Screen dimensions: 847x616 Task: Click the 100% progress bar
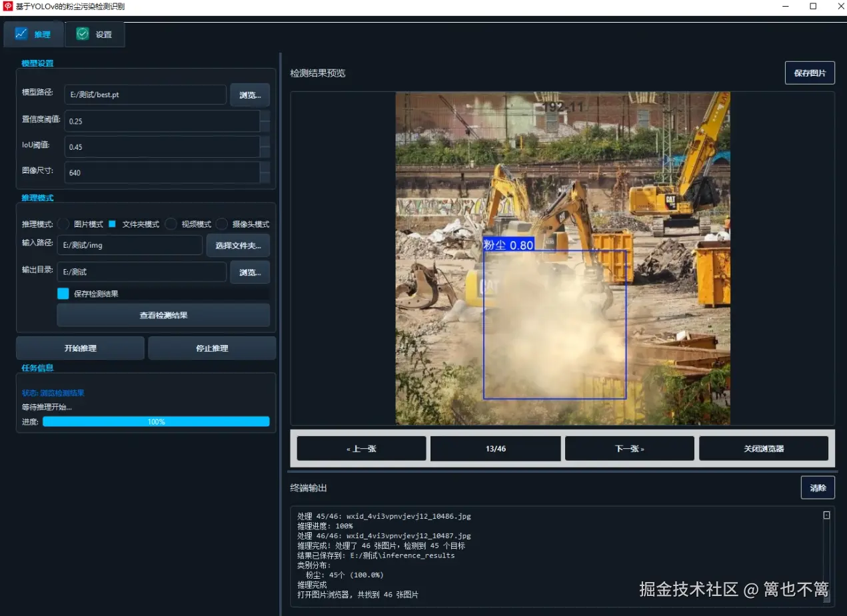point(156,422)
